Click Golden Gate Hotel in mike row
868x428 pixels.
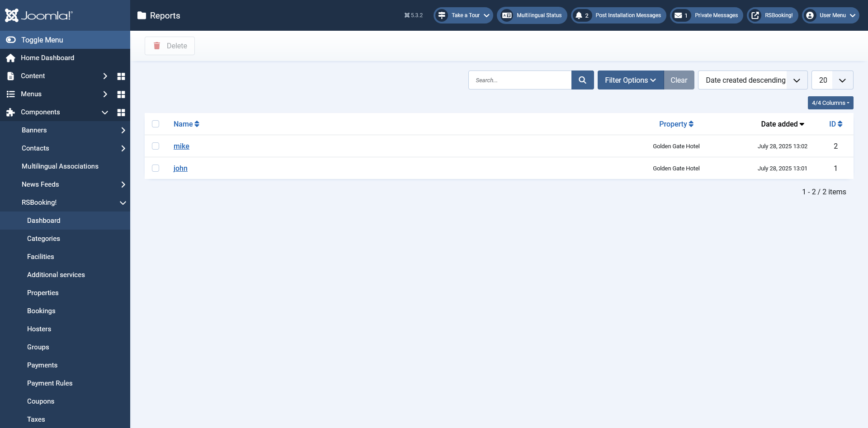tap(676, 146)
